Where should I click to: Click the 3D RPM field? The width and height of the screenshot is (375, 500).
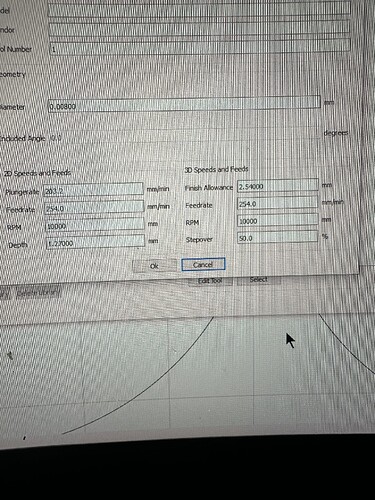coord(277,220)
